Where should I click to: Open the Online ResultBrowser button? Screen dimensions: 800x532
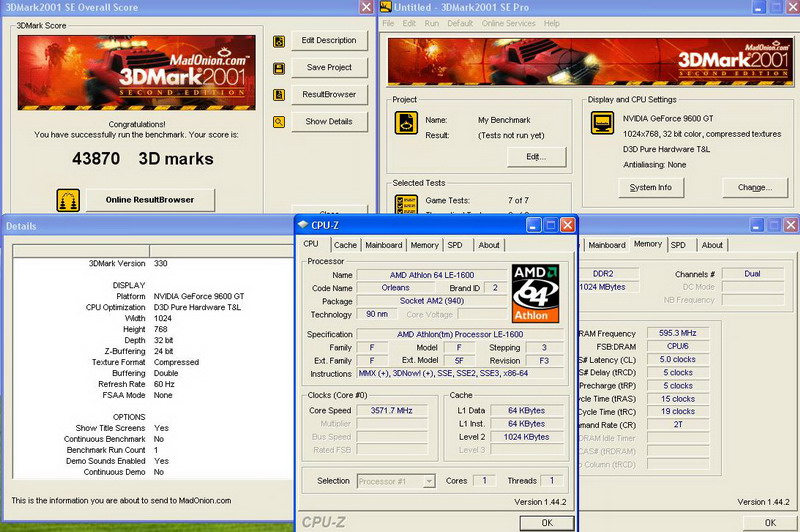(150, 200)
